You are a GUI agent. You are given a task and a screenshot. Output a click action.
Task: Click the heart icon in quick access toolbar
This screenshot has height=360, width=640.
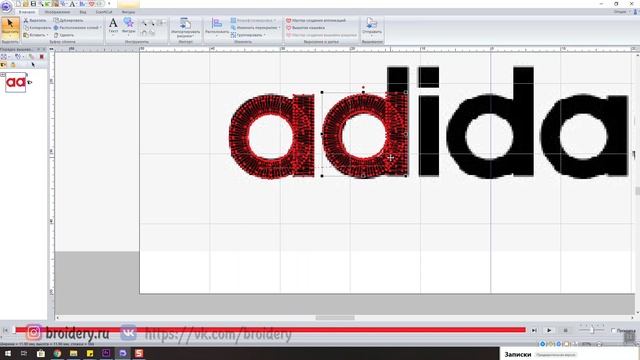[x=91, y=4]
